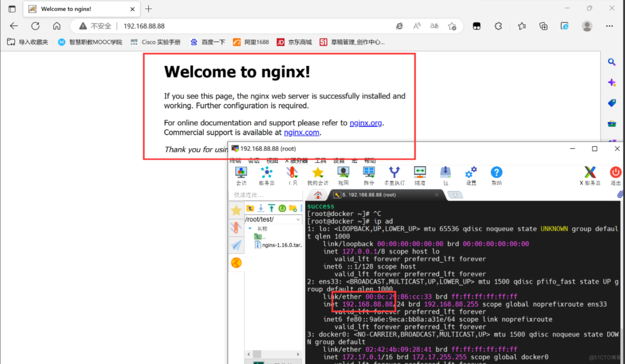Open the 包 (Packages) toolbar icon
Viewport: 625px width, 364px height.
445,176
